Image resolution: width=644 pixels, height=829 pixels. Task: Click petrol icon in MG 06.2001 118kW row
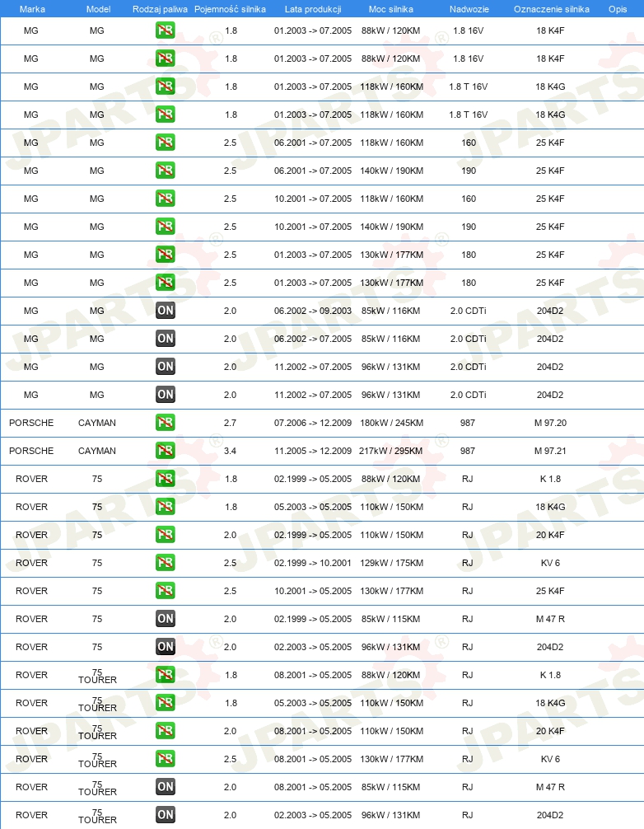point(166,143)
